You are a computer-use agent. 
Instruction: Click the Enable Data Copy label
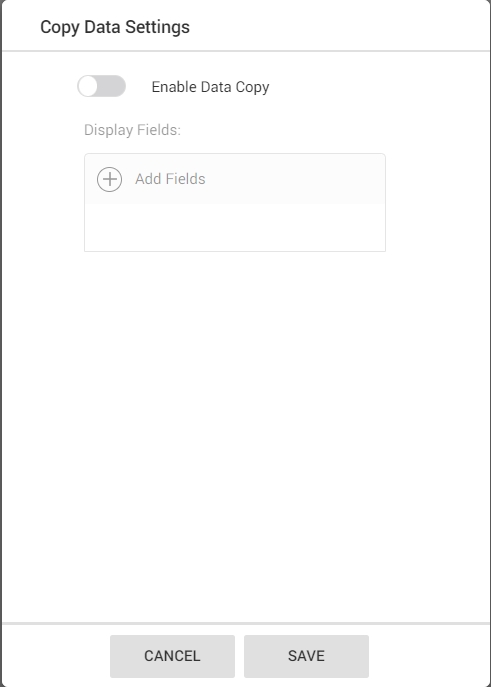(210, 87)
